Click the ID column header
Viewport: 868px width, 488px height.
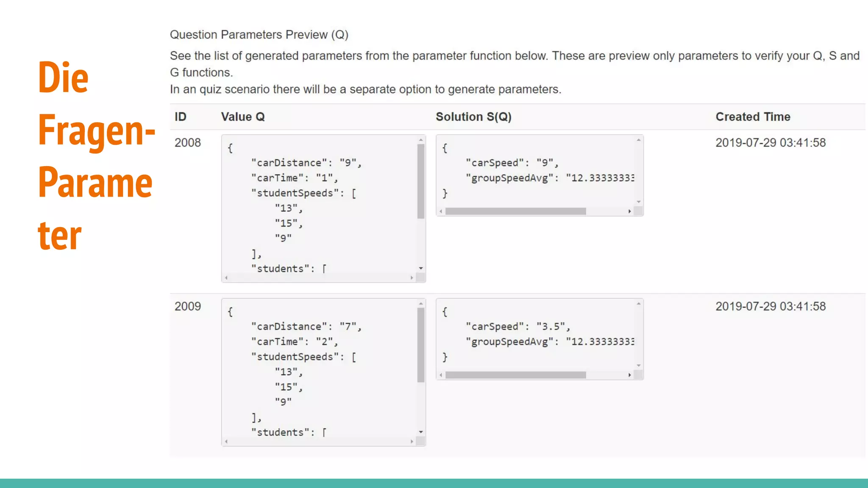coord(181,117)
